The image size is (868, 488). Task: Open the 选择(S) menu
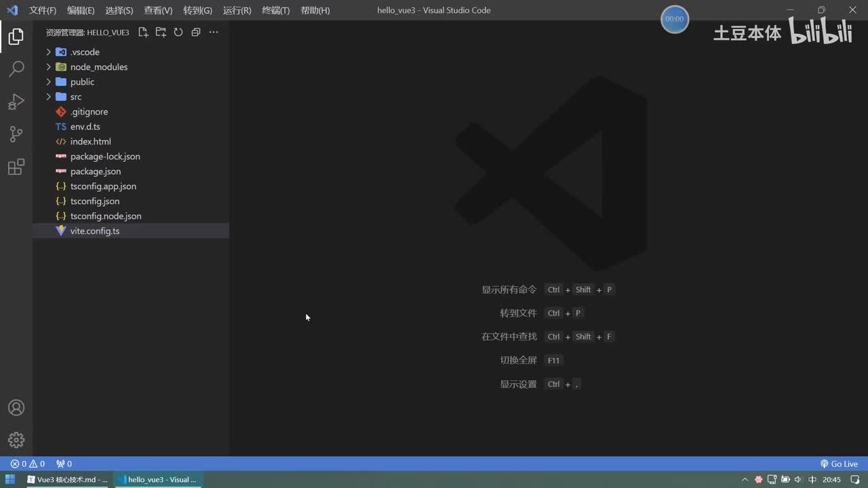coord(119,11)
